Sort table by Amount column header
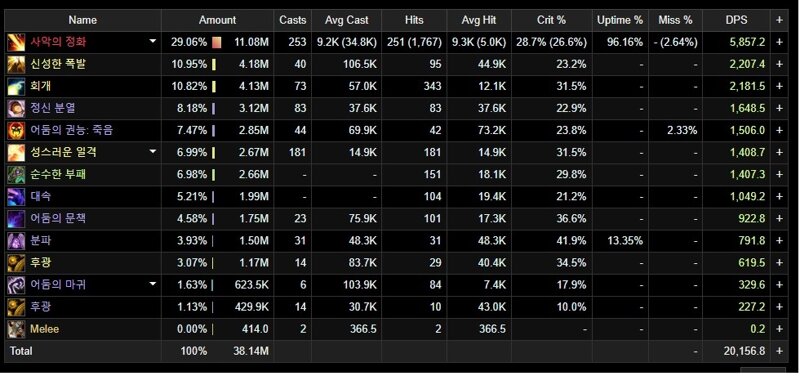This screenshot has width=800, height=376. 218,20
